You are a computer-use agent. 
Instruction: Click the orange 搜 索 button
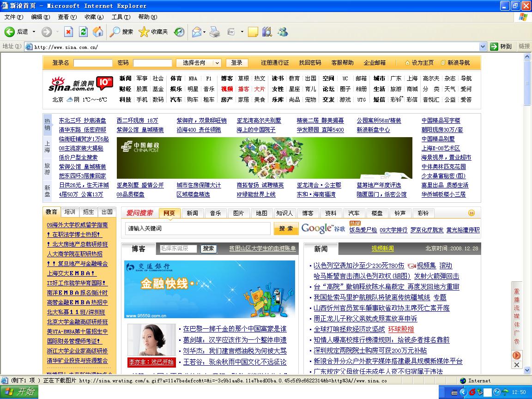click(286, 229)
